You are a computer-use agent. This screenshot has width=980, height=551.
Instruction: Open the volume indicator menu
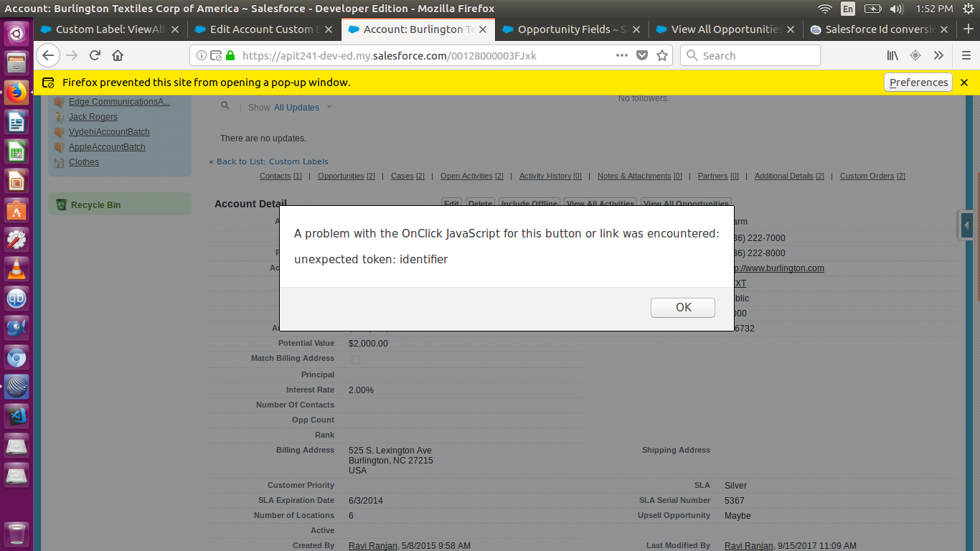pyautogui.click(x=896, y=9)
